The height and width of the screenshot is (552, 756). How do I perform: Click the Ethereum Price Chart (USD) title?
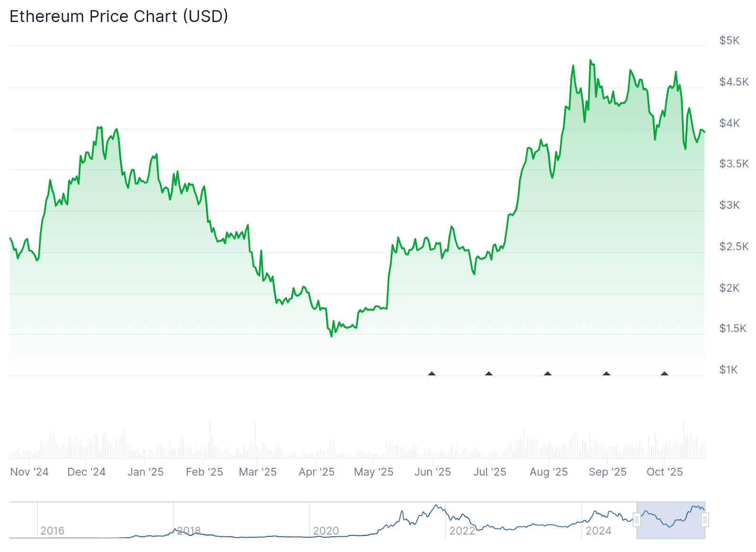pyautogui.click(x=119, y=17)
